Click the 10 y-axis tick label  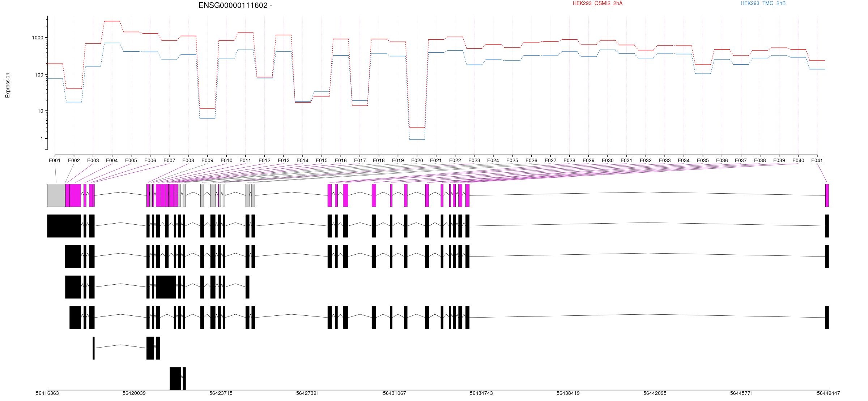point(40,111)
